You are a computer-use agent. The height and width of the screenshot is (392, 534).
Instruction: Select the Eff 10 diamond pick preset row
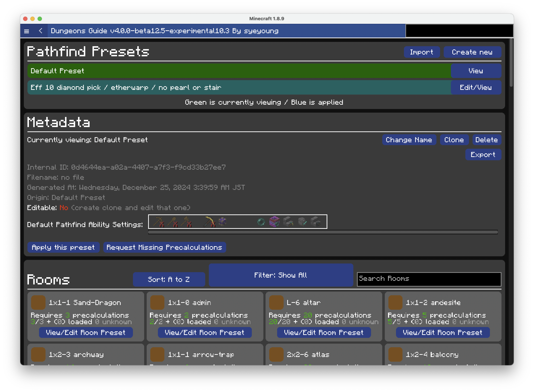[238, 87]
